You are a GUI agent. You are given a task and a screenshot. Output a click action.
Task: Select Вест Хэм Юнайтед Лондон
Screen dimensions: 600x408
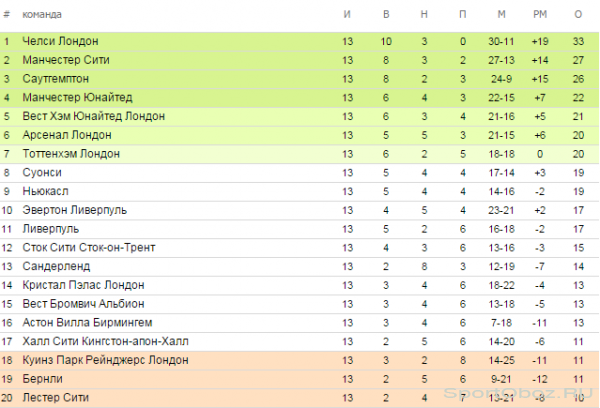tap(93, 116)
